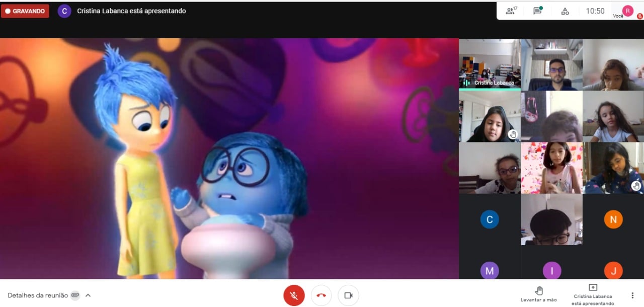Unmute the microphone button
Image resolution: width=644 pixels, height=307 pixels.
(294, 295)
